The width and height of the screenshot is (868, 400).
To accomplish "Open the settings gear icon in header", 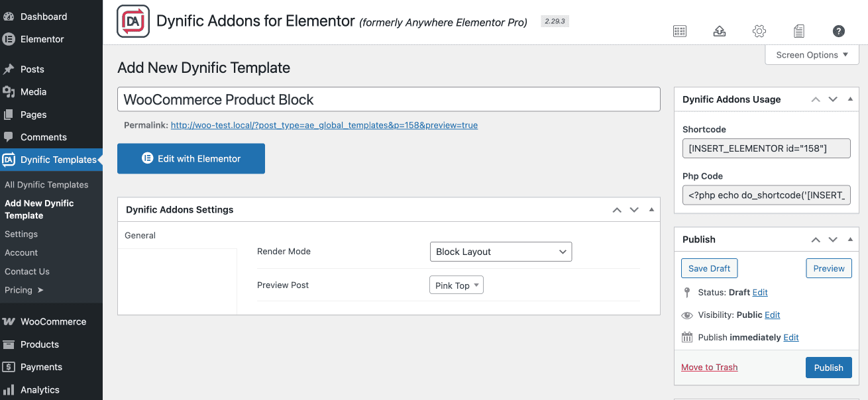I will point(759,31).
